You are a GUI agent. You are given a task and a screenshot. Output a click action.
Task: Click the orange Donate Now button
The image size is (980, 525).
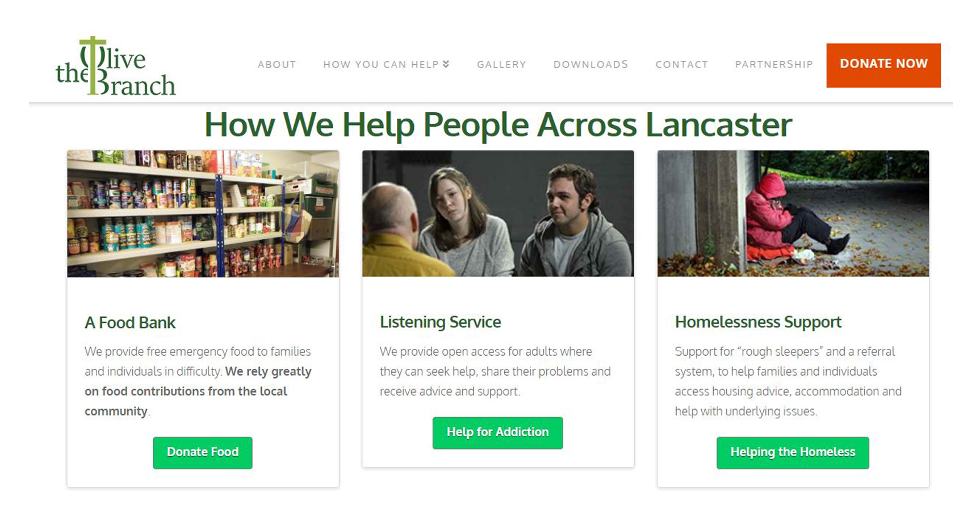pyautogui.click(x=883, y=65)
